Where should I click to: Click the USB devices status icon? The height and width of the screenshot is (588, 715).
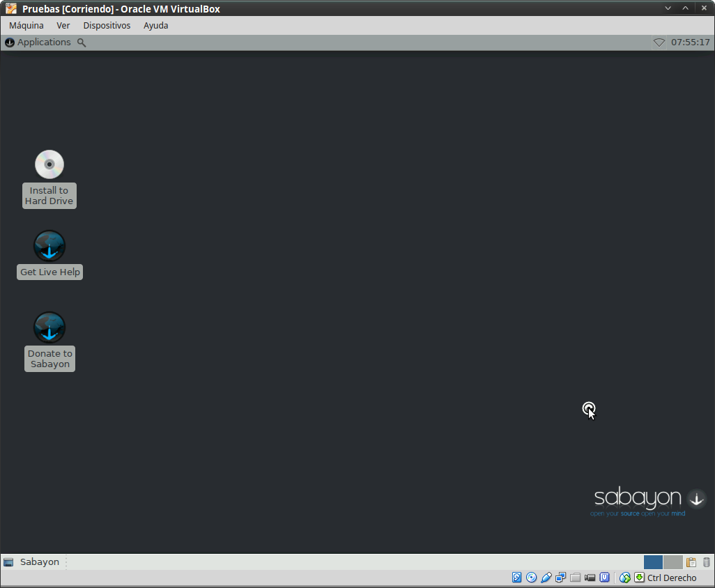click(546, 578)
